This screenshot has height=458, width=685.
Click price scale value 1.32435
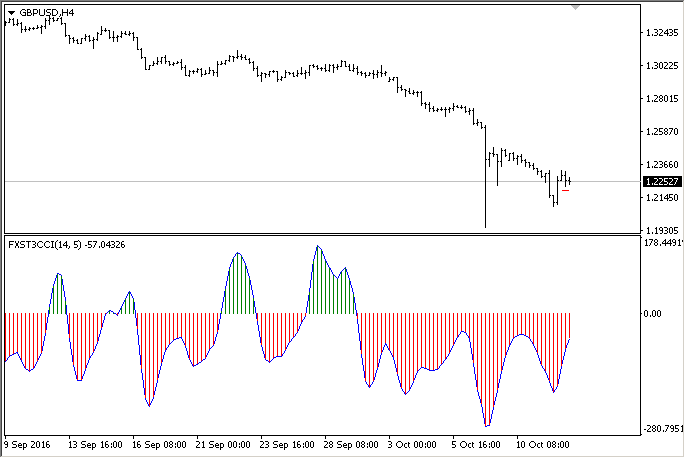coord(662,32)
